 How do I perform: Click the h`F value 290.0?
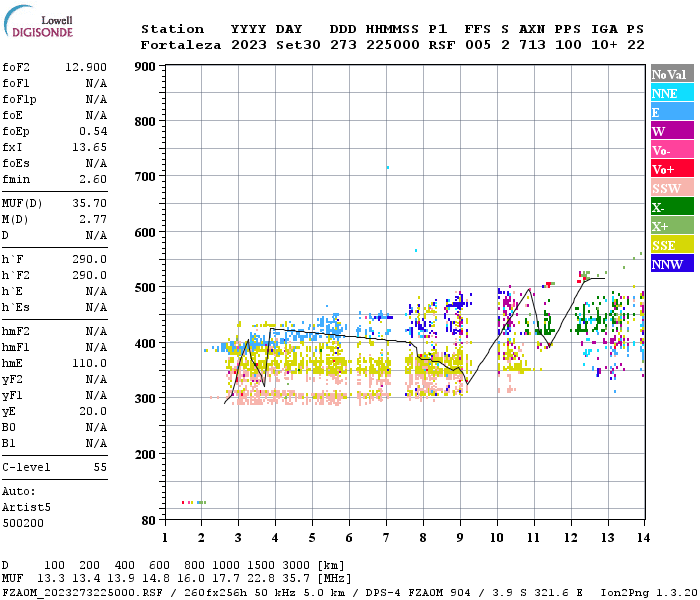[89, 259]
